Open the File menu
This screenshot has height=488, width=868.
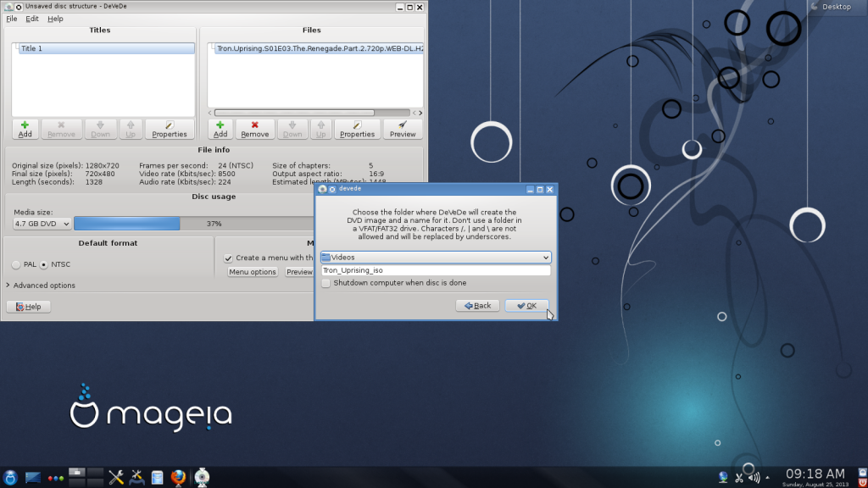pyautogui.click(x=12, y=19)
